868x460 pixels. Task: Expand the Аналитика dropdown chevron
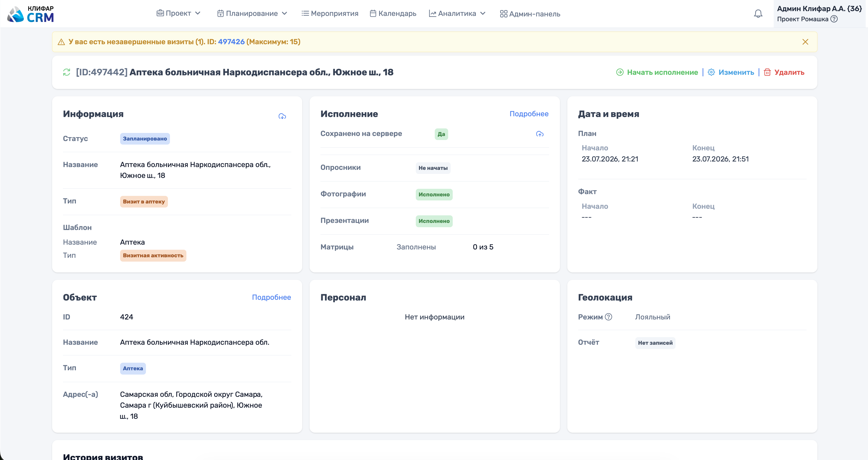[x=483, y=13]
